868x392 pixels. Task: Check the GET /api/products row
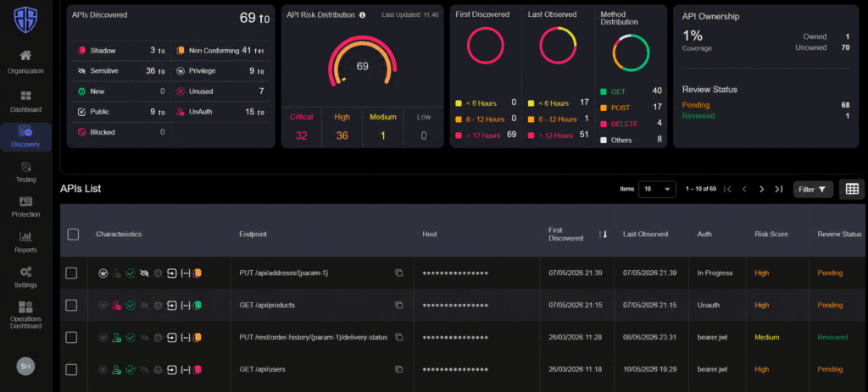click(71, 305)
